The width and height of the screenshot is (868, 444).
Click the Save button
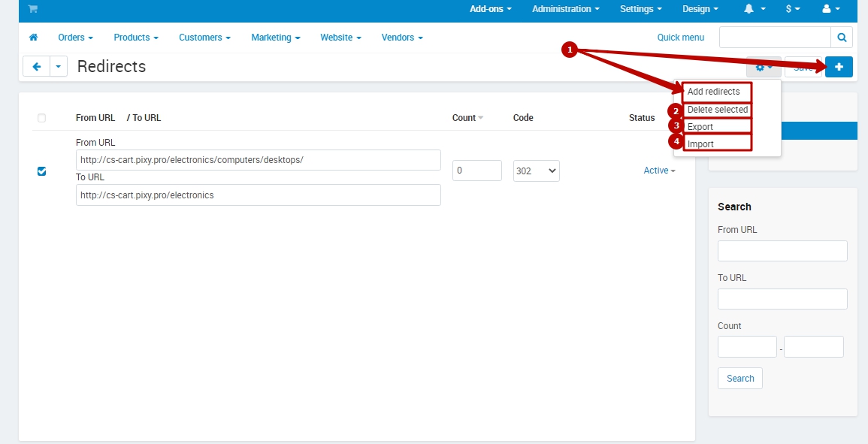(x=803, y=67)
